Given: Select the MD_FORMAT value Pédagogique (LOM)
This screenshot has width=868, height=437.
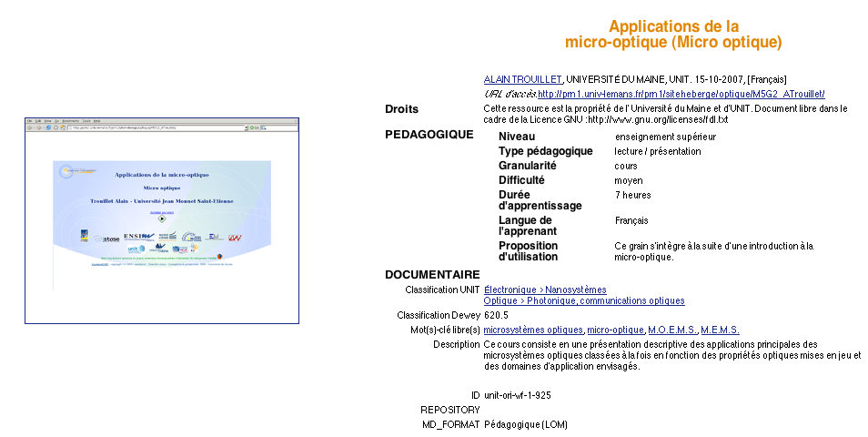Looking at the screenshot, I should tap(526, 425).
